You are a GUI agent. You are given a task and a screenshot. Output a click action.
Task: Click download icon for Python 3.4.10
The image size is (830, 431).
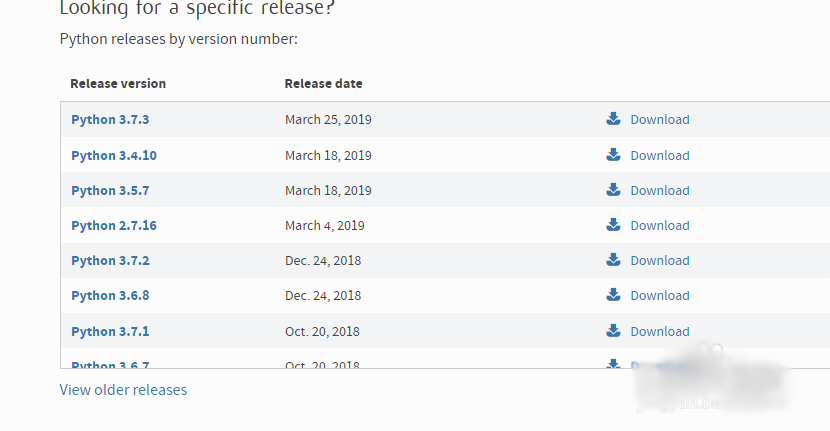click(x=613, y=155)
